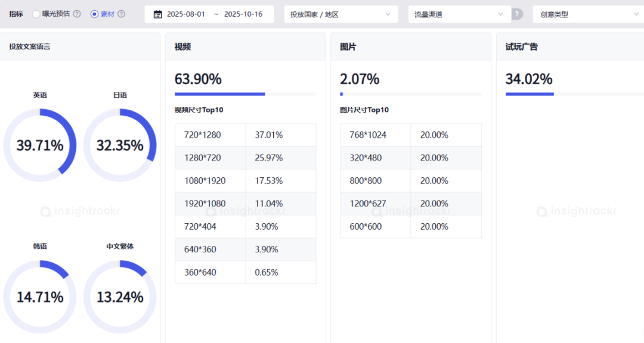Viewport: 644px width, 343px height.
Task: Click the 中文繁体 13.24% donut chart
Action: [x=120, y=296]
